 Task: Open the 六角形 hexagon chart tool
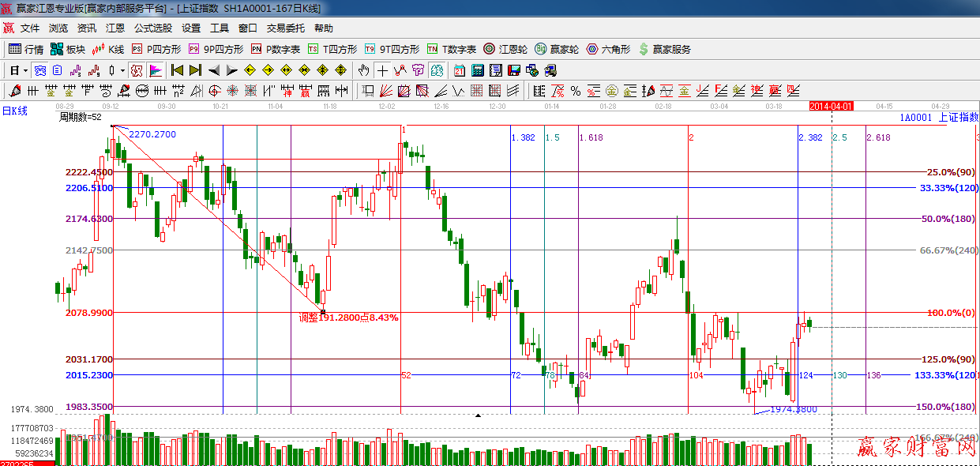click(x=608, y=49)
